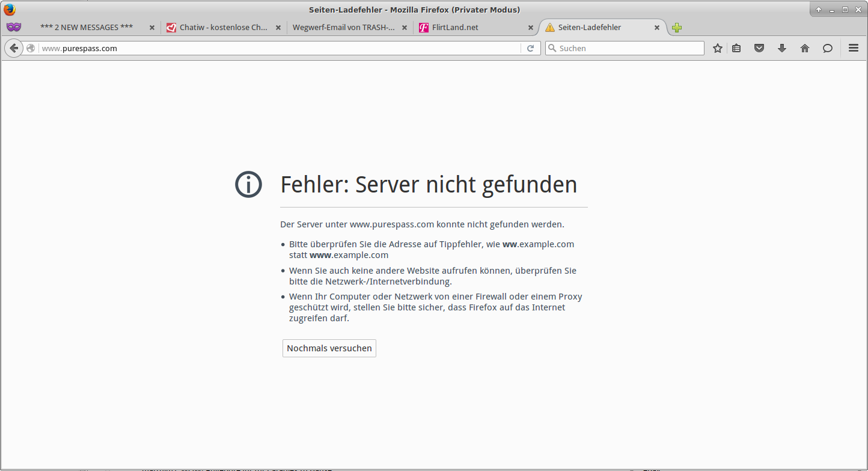This screenshot has width=868, height=471.
Task: Open the Downloads arrow icon
Action: [x=782, y=48]
